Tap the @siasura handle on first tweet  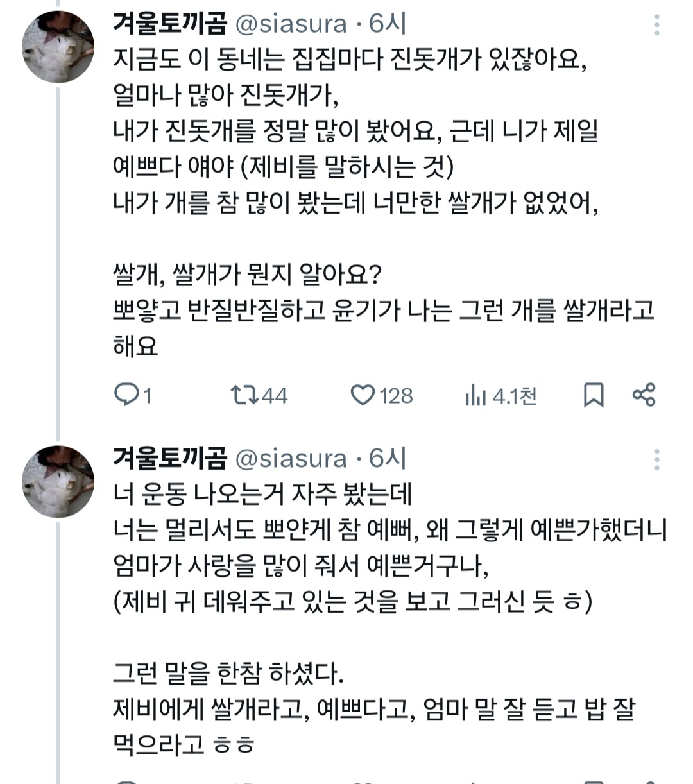(292, 24)
